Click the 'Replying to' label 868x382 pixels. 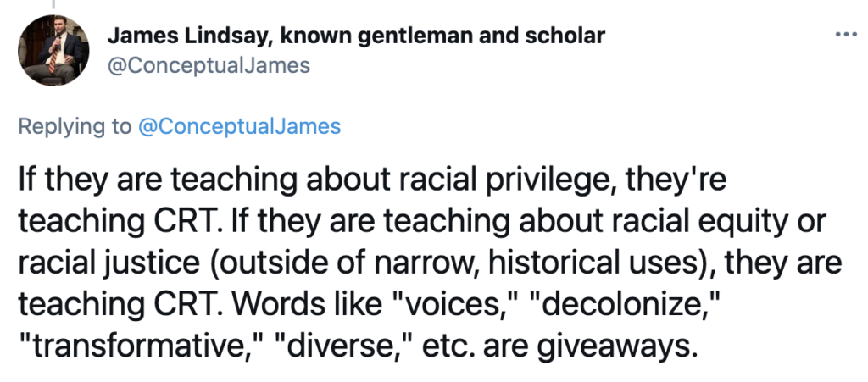point(75,126)
